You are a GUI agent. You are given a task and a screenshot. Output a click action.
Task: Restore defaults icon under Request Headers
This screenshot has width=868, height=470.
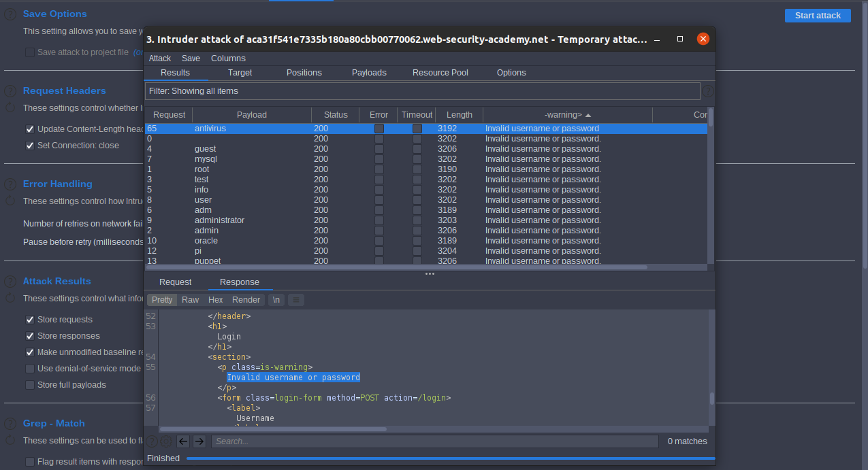click(10, 107)
